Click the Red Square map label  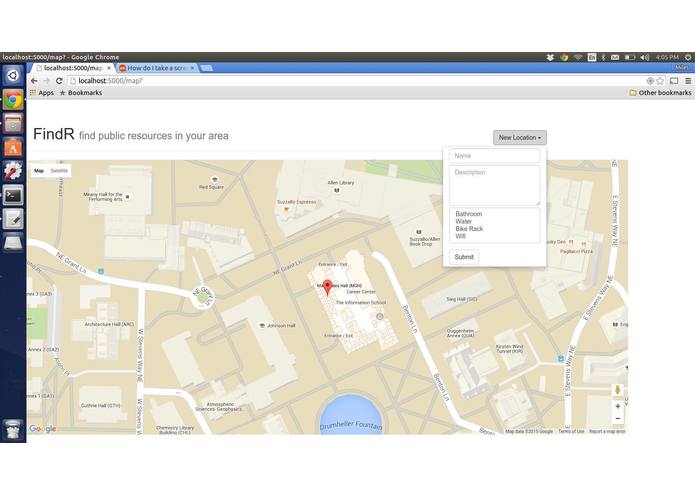tap(211, 187)
